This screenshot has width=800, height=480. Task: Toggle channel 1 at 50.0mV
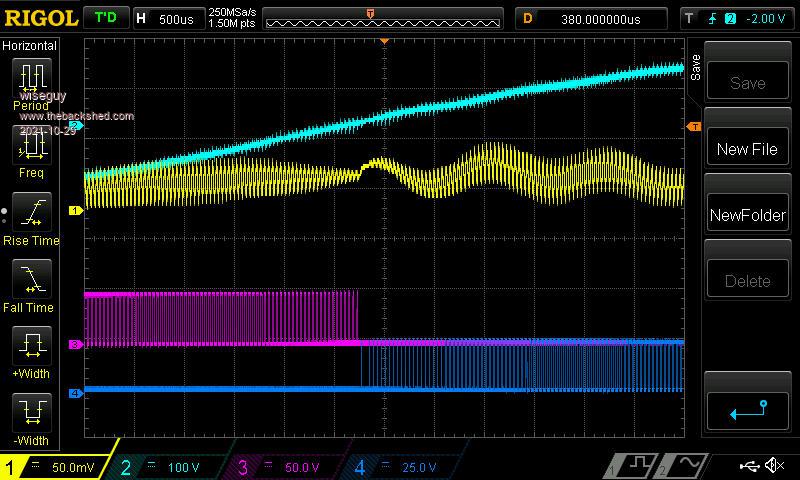(58, 467)
